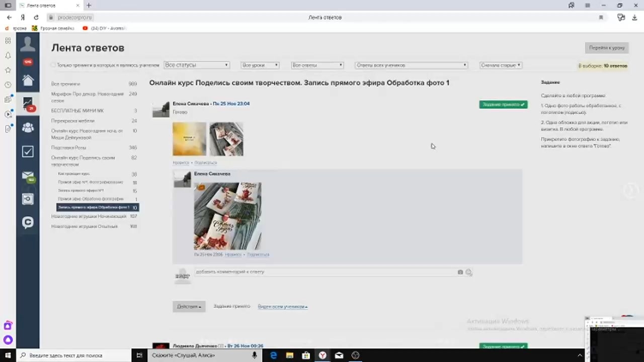Click the Yandex home 'Я' icon
The height and width of the screenshot is (362, 644).
tap(23, 17)
